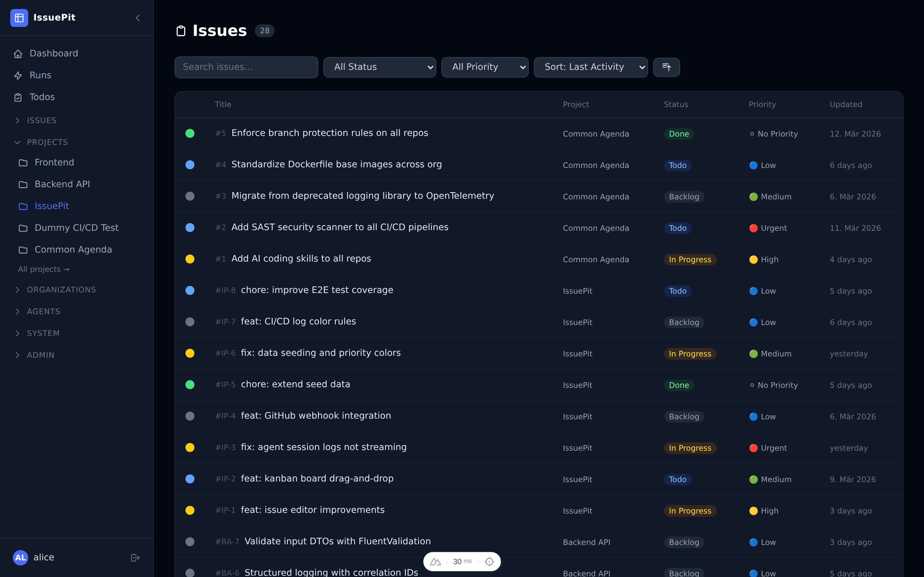Open the All Priority dropdown

(484, 67)
